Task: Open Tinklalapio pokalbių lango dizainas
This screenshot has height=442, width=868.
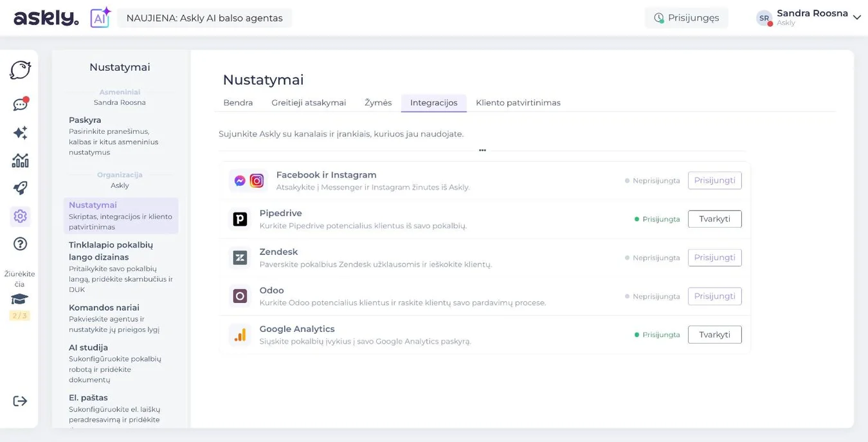Action: tap(120, 267)
